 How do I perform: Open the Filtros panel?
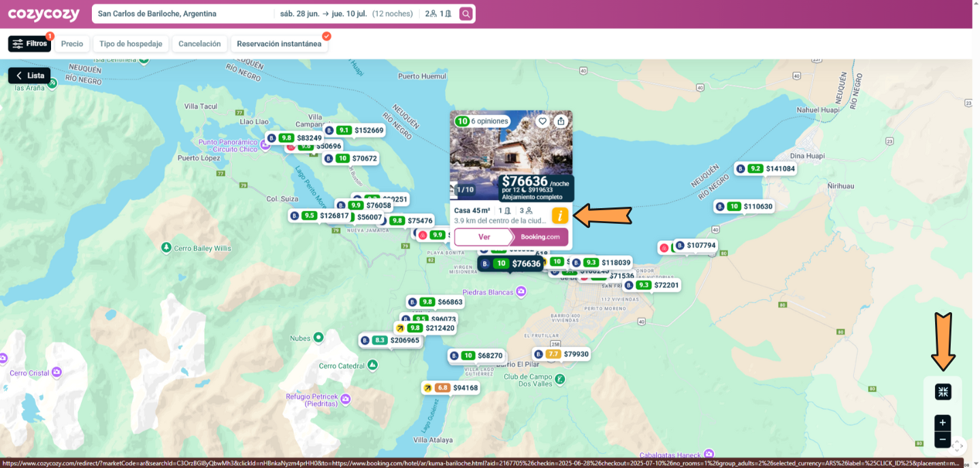29,44
